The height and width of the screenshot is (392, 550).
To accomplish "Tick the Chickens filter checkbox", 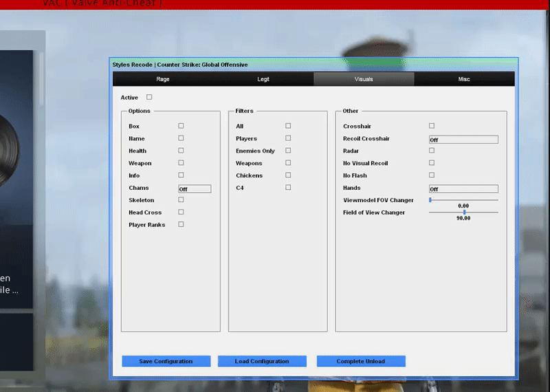I will click(288, 175).
